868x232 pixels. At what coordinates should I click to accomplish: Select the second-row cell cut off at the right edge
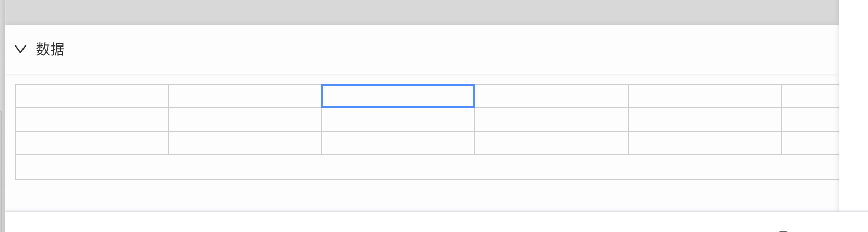(811, 120)
